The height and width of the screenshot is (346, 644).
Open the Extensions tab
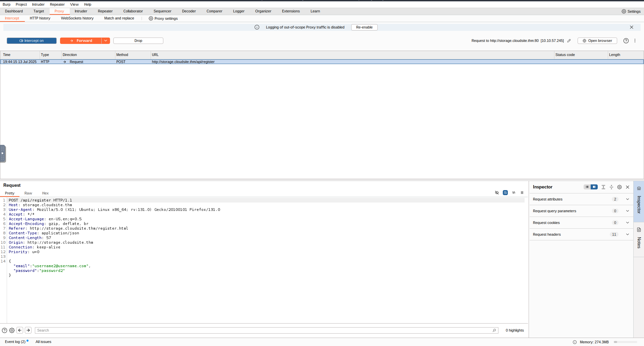291,11
